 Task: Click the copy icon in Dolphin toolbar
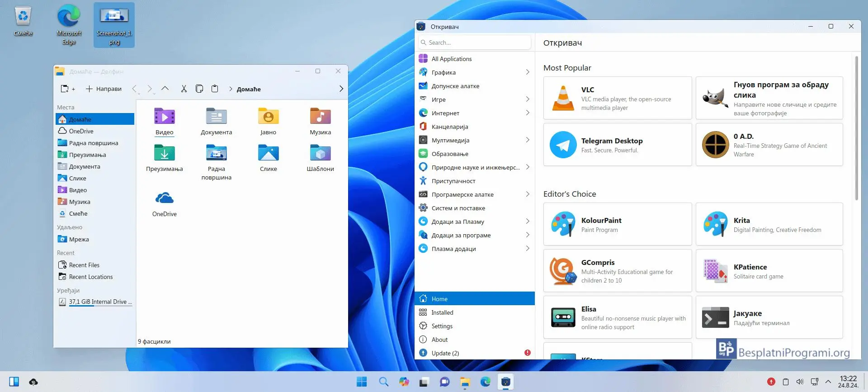199,89
